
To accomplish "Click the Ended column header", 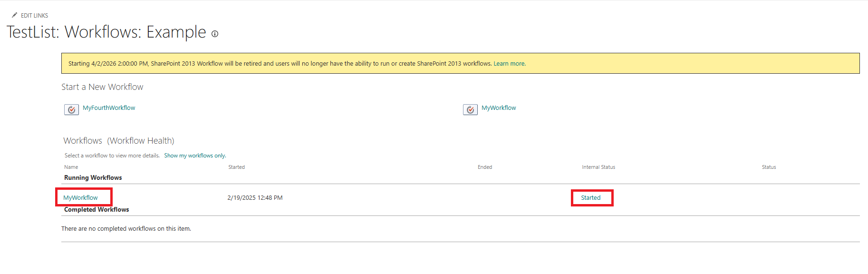I will (x=484, y=167).
